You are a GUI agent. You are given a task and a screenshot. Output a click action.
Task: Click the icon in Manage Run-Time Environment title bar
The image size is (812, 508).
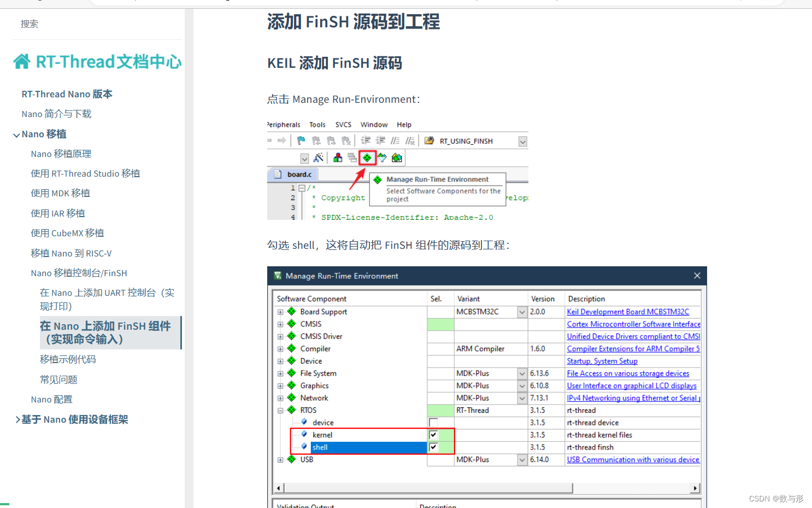[278, 276]
